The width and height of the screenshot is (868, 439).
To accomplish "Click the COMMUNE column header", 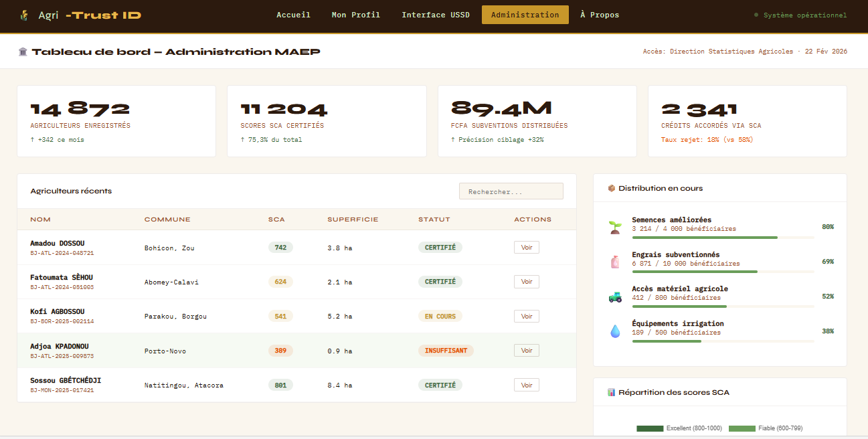I will coord(167,219).
